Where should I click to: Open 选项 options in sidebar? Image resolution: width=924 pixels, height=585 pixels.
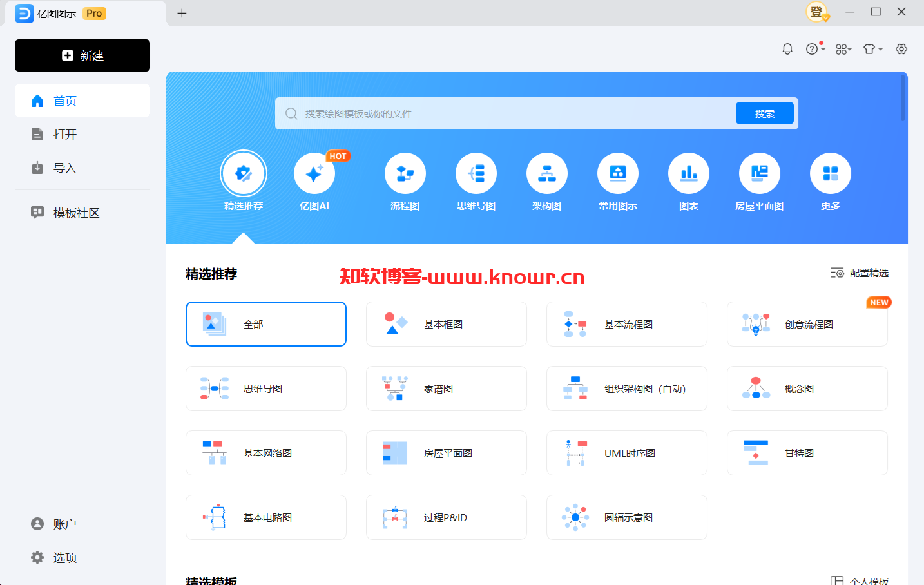[82, 557]
